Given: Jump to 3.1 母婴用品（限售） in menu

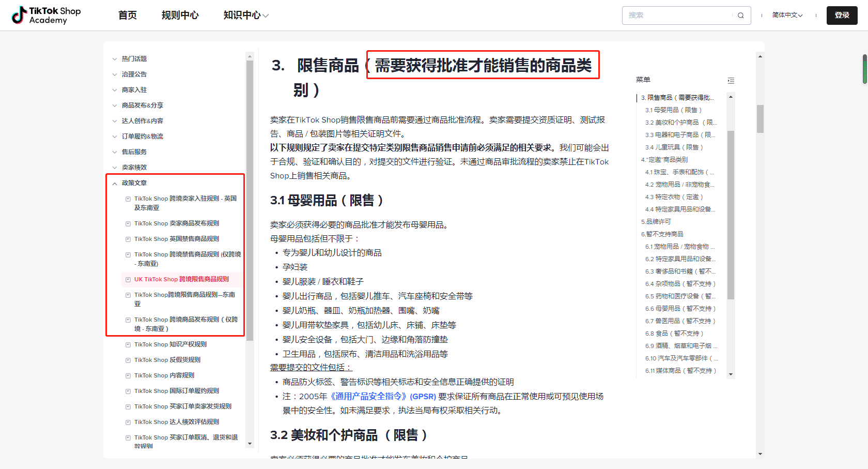Looking at the screenshot, I should click(x=674, y=110).
